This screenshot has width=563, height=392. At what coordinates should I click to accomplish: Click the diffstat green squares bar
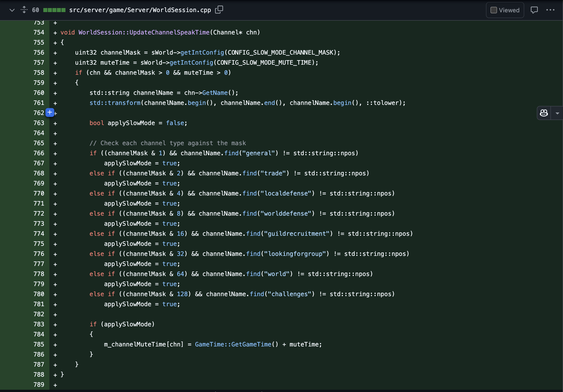click(54, 10)
